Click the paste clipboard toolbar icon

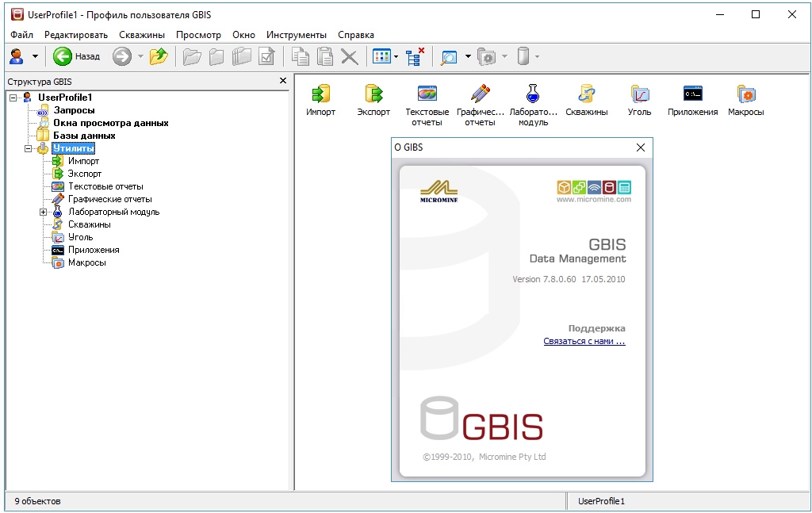coord(325,56)
